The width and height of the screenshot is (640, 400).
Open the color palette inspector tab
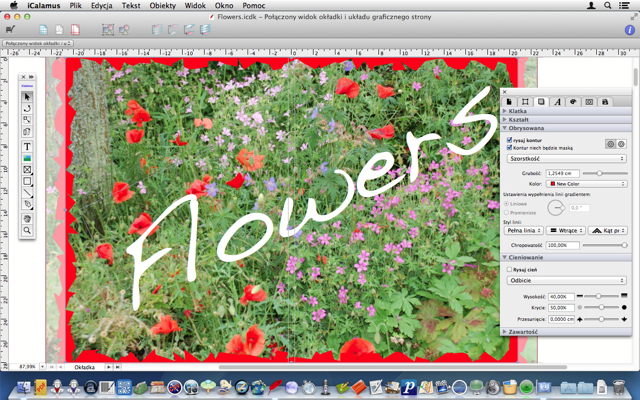point(573,102)
